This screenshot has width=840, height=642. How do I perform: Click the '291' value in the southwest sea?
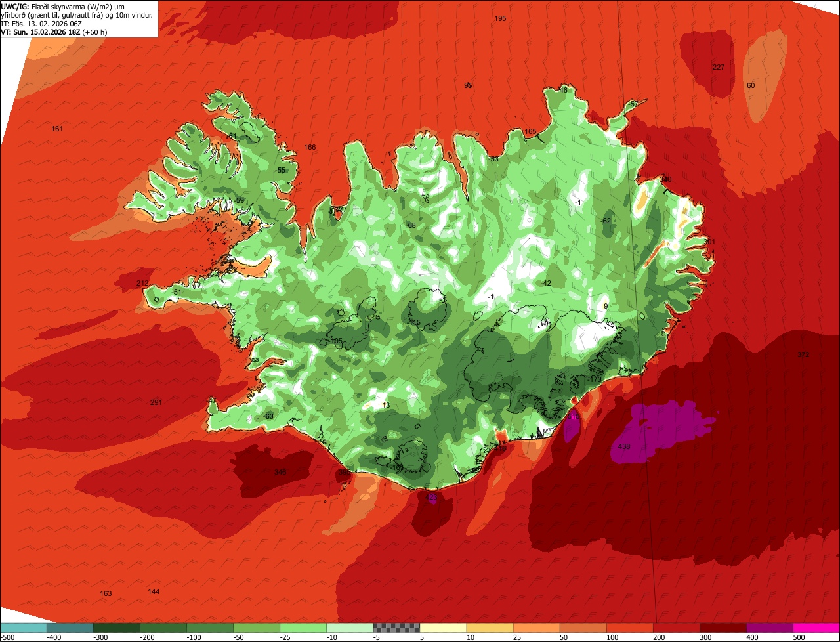point(156,402)
